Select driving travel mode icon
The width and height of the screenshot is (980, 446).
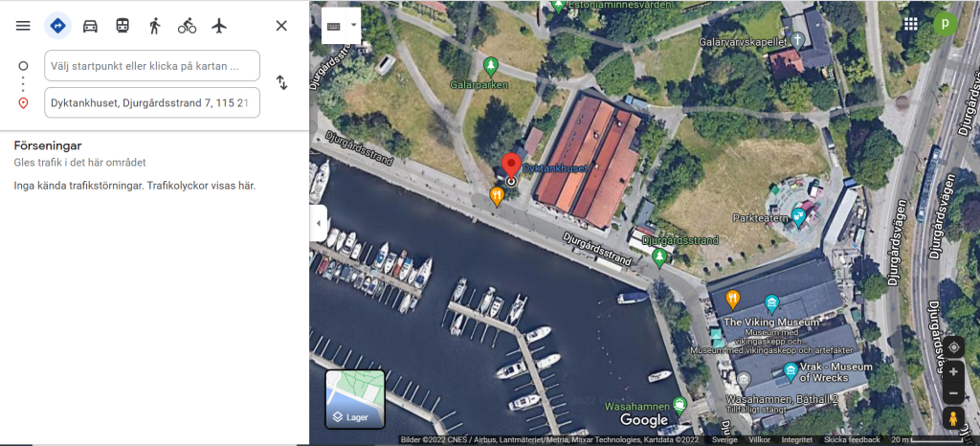(91, 26)
